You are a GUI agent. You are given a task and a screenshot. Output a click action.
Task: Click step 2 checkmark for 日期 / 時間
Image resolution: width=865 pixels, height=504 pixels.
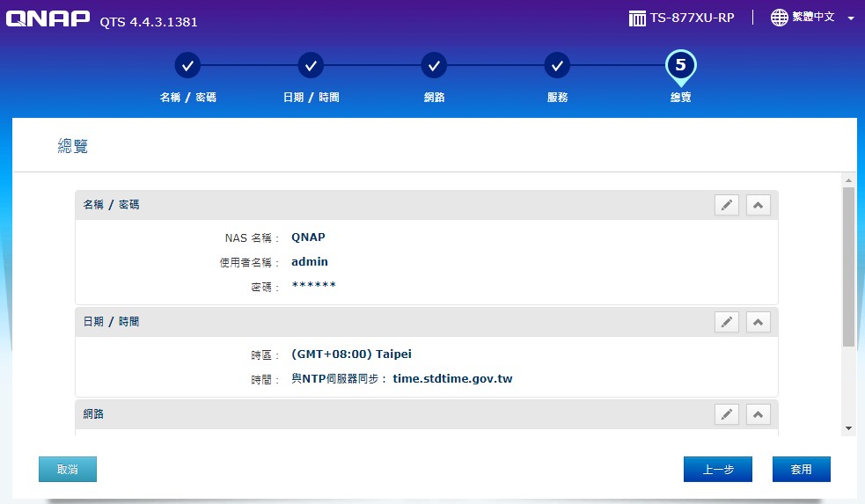[x=311, y=65]
